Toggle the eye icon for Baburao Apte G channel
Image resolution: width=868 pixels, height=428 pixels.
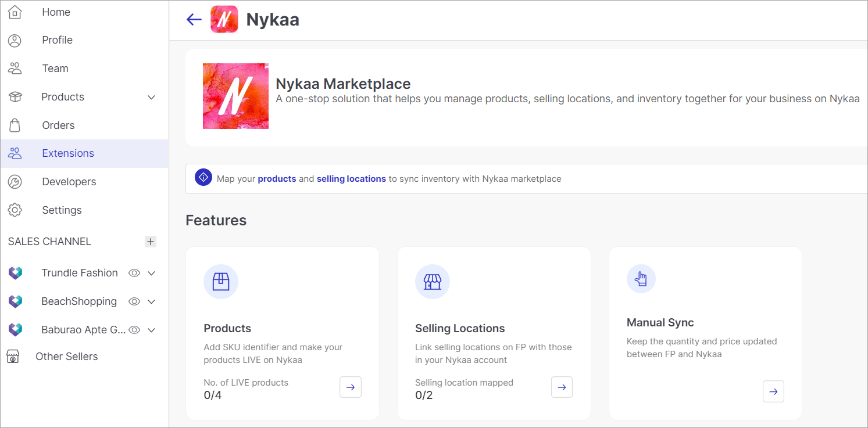pos(134,329)
